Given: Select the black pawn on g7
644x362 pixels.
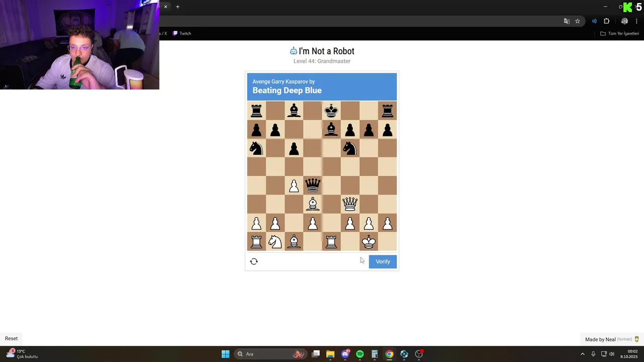Looking at the screenshot, I should coord(369,130).
